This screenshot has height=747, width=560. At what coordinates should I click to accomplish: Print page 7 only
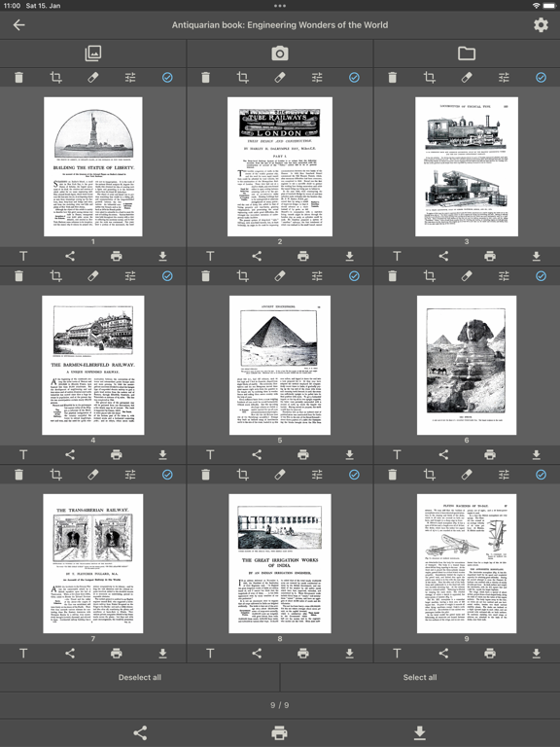pyautogui.click(x=117, y=654)
